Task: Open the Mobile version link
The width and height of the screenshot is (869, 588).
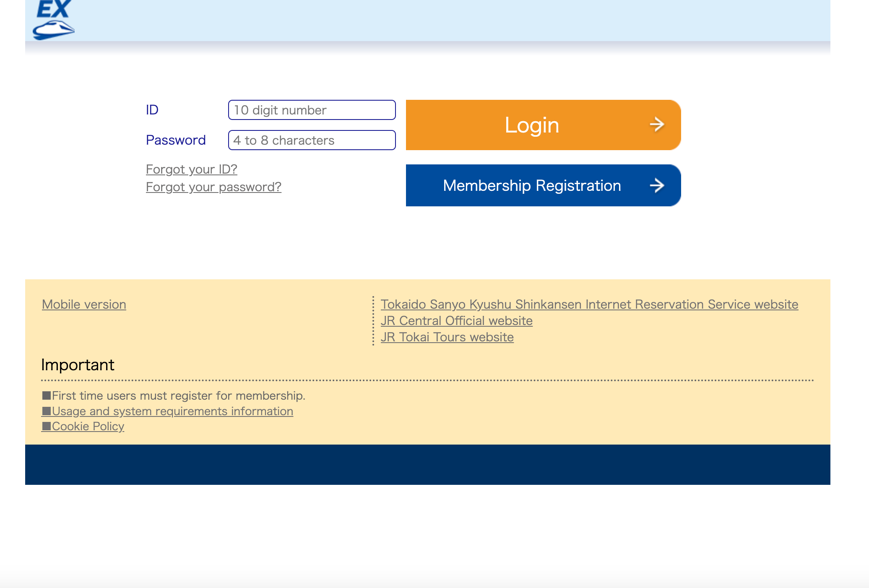Action: [x=84, y=304]
